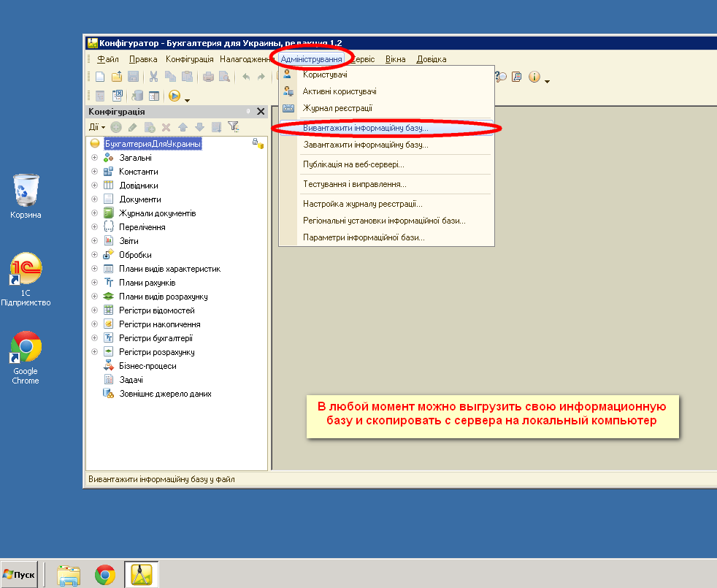
Task: Open file explorer from taskbar
Action: tap(69, 575)
